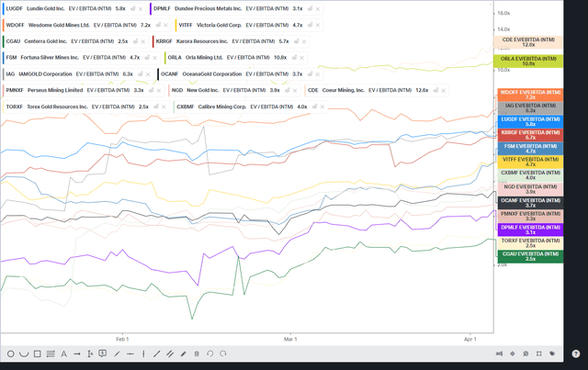
Task: Click the CDE EV/EBITDA 12.6x axis label
Action: pos(528,42)
